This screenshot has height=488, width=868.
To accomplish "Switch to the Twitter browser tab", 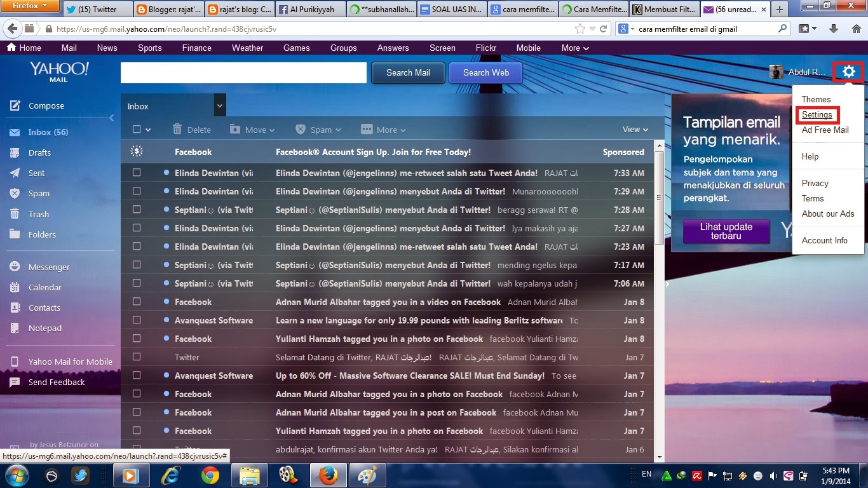I will point(97,9).
